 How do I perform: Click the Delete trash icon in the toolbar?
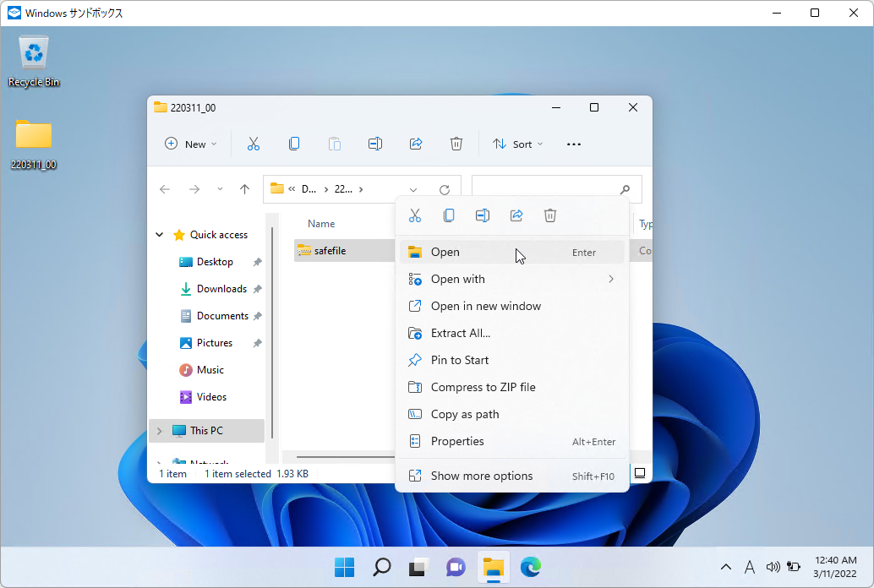click(x=456, y=144)
